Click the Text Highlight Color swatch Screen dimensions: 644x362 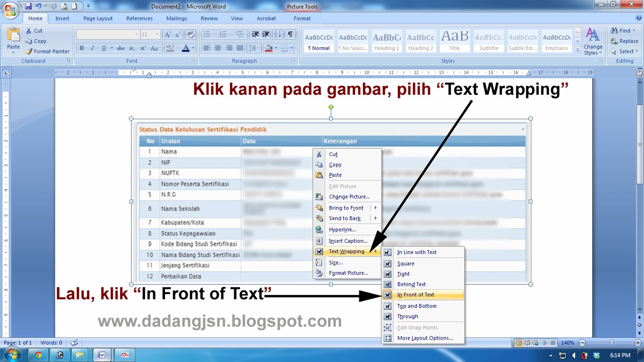[170, 48]
